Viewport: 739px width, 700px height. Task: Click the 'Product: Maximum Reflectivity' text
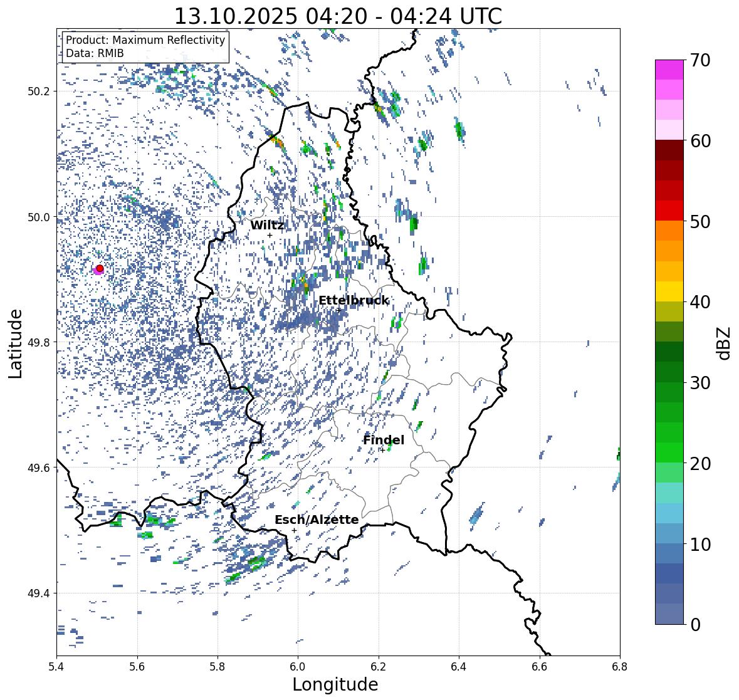tap(145, 40)
